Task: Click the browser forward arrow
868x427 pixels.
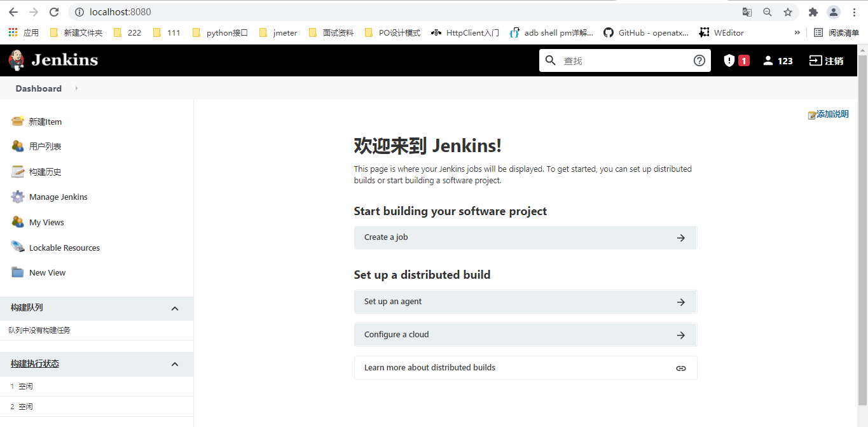Action: (34, 12)
